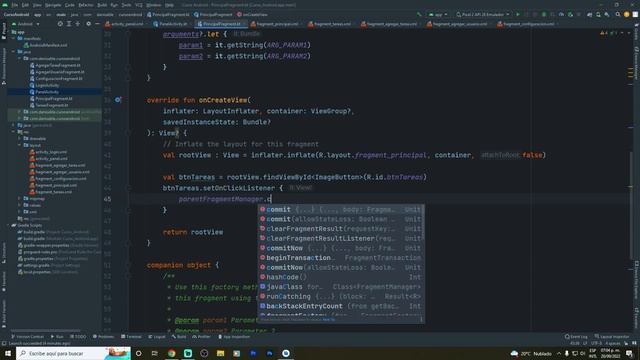Screen dimensions: 640x360
Task: Click the override gutter icon beside onCreateView
Action: coord(118,100)
